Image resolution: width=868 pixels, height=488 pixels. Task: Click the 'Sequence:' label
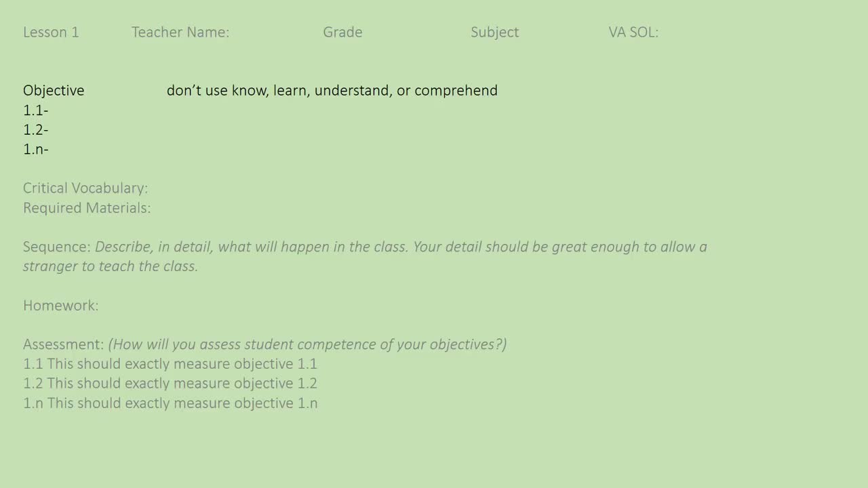[x=57, y=247]
